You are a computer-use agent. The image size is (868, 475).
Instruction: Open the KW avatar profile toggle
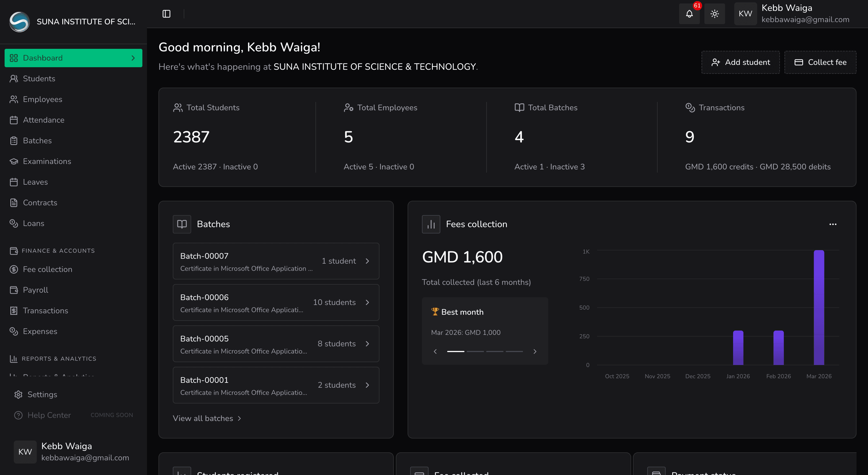click(x=745, y=13)
